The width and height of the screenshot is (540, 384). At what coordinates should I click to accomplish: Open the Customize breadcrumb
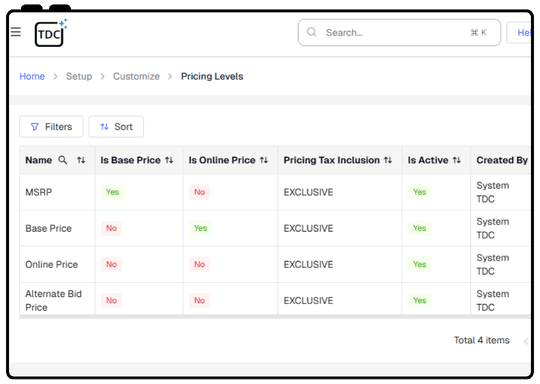(136, 76)
